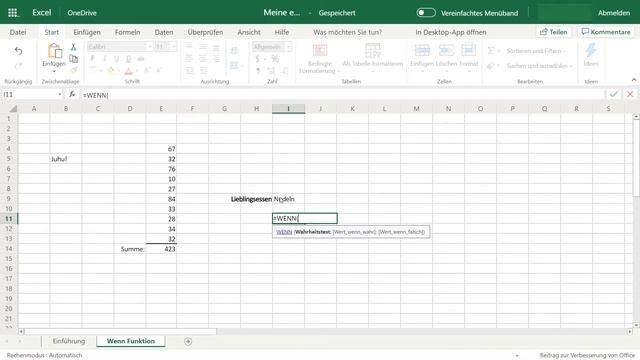The width and height of the screenshot is (640, 360).
Task: Switch to the Formeln ribbon tab
Action: click(127, 32)
